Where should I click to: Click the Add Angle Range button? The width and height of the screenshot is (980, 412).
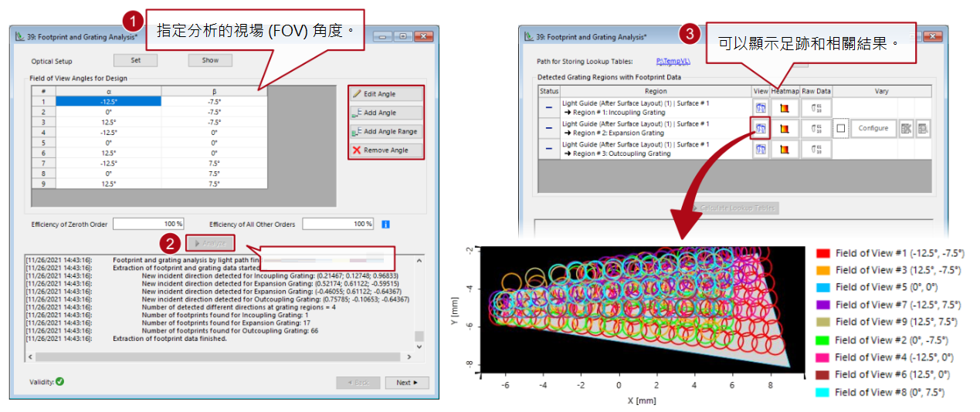[x=385, y=131]
